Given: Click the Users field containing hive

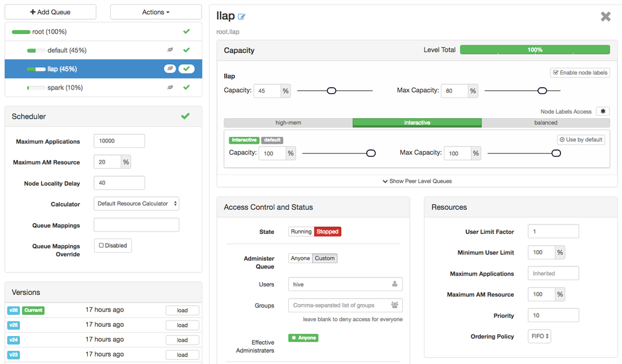Looking at the screenshot, I should tap(346, 284).
